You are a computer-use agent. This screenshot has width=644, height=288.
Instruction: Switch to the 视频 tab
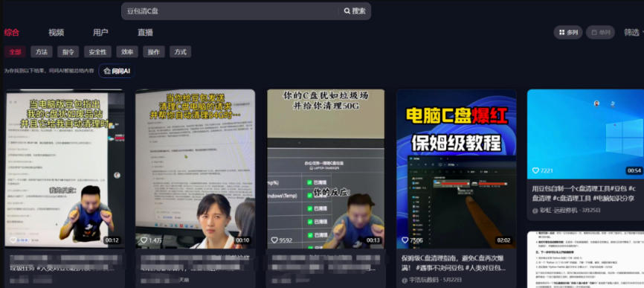tap(57, 33)
